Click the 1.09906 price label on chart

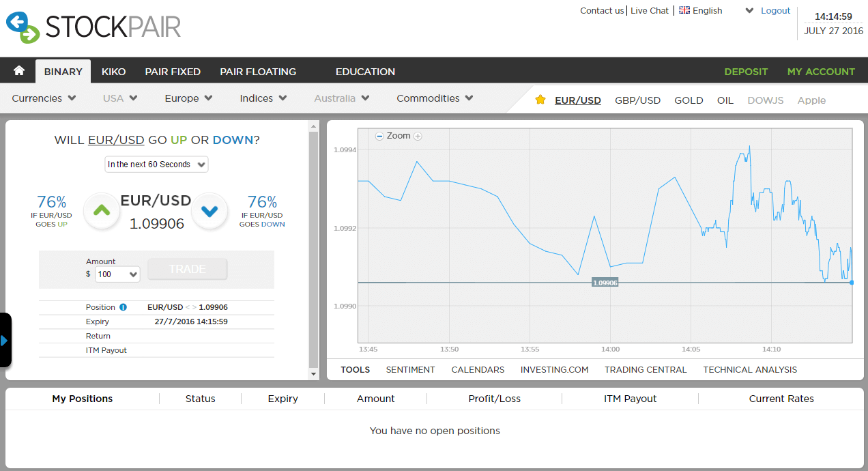605,283
